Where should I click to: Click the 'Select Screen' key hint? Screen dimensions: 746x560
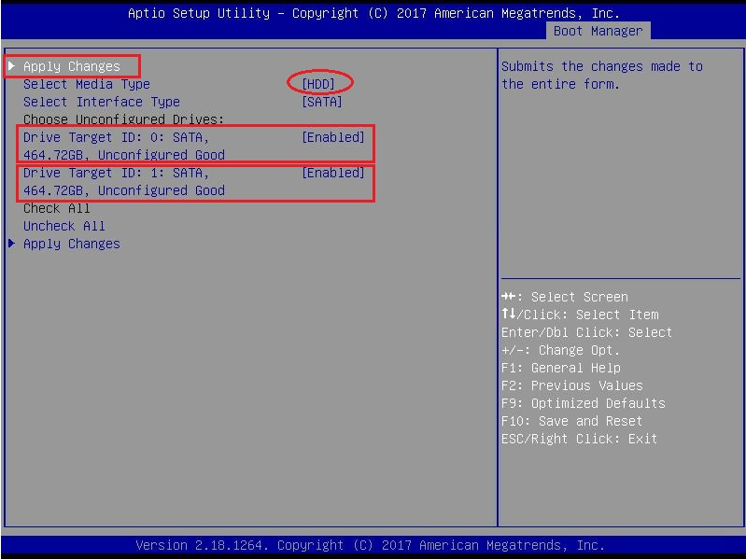[x=565, y=297]
